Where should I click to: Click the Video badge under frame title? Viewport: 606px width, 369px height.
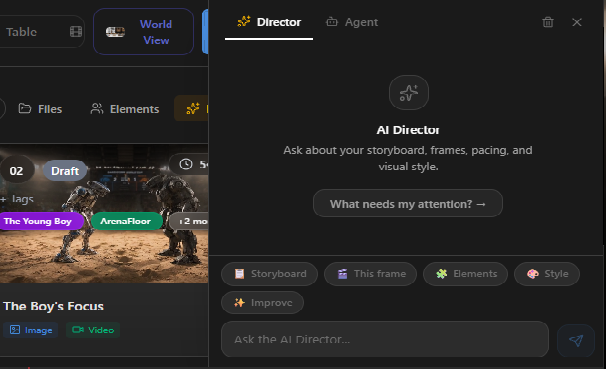coord(93,330)
